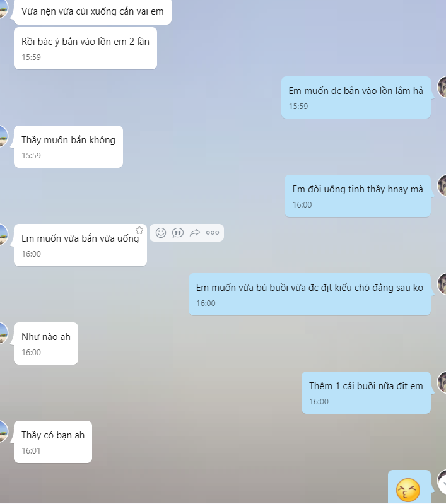Screen dimensions: 446x504
Task: Click the 16:01 timestamp
Action: click(31, 450)
